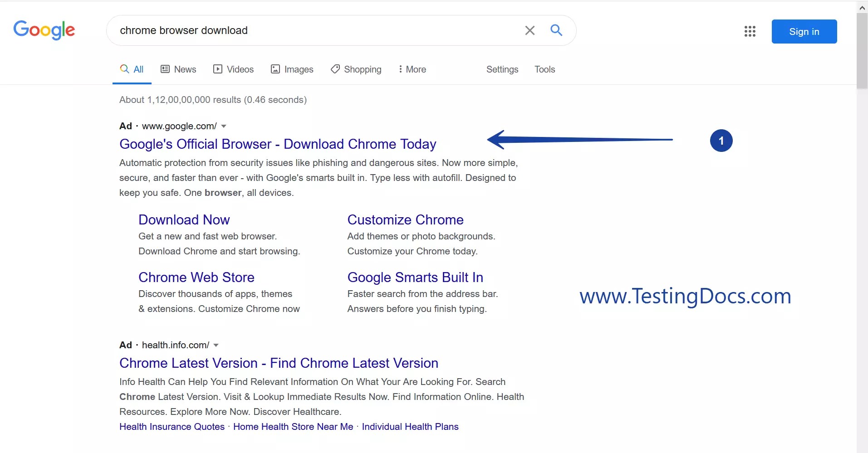The width and height of the screenshot is (868, 453).
Task: Click the Sign in button
Action: pos(804,31)
